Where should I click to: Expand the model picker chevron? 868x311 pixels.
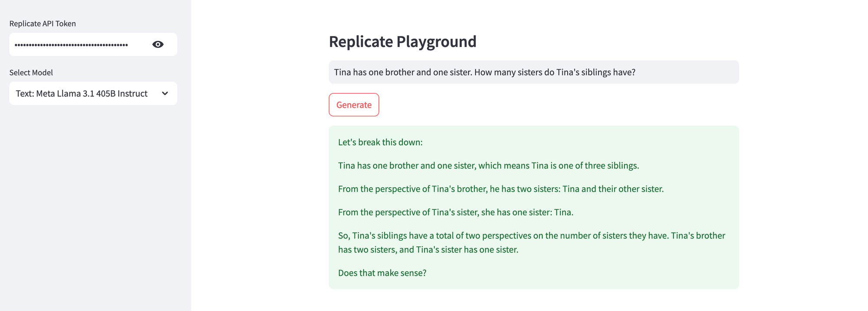click(x=164, y=93)
